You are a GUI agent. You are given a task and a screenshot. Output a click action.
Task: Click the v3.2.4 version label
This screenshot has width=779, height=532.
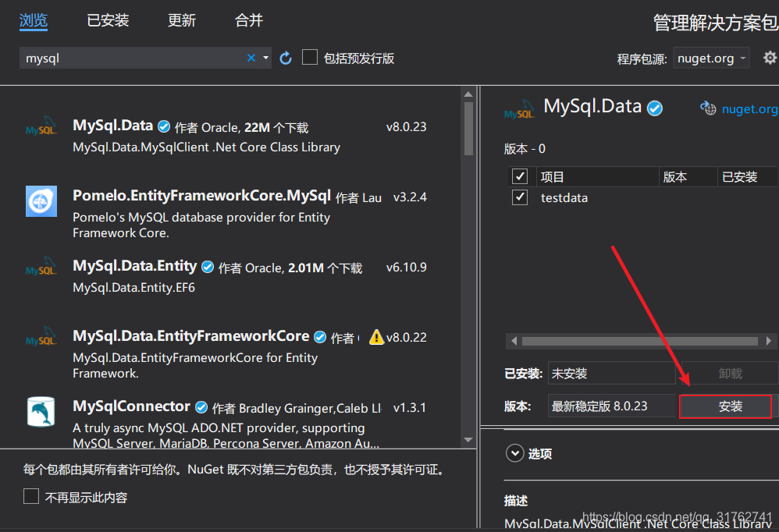[409, 197]
